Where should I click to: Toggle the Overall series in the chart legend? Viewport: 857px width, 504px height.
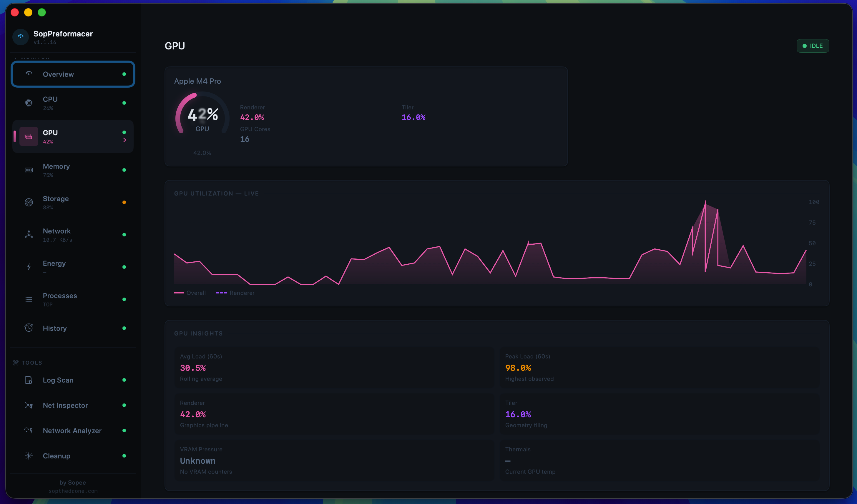click(x=190, y=293)
